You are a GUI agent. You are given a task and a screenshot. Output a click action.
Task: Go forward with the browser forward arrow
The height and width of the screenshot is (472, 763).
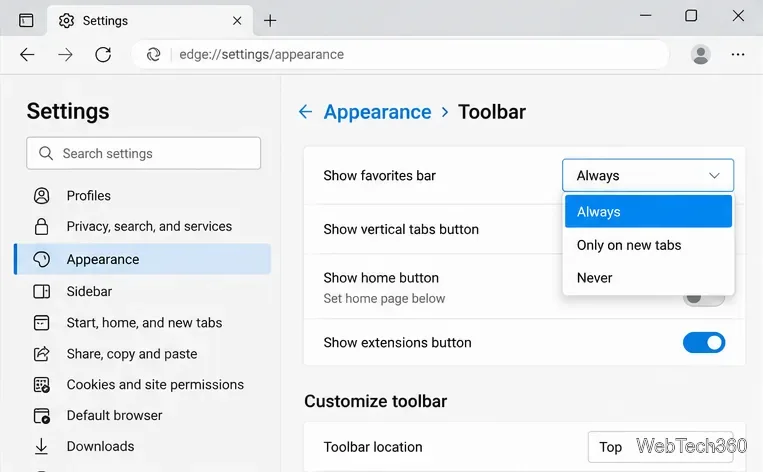tap(65, 54)
